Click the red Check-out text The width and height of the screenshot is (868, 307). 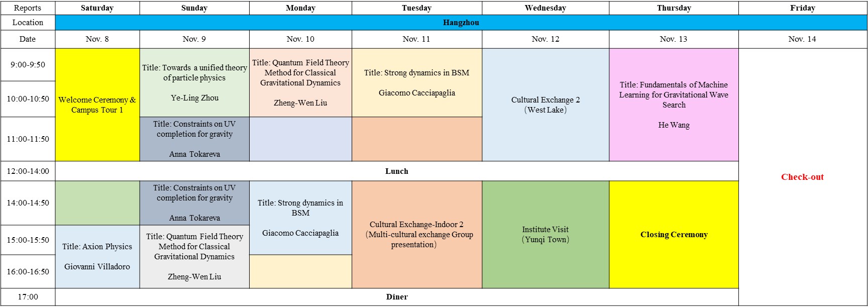tap(802, 177)
